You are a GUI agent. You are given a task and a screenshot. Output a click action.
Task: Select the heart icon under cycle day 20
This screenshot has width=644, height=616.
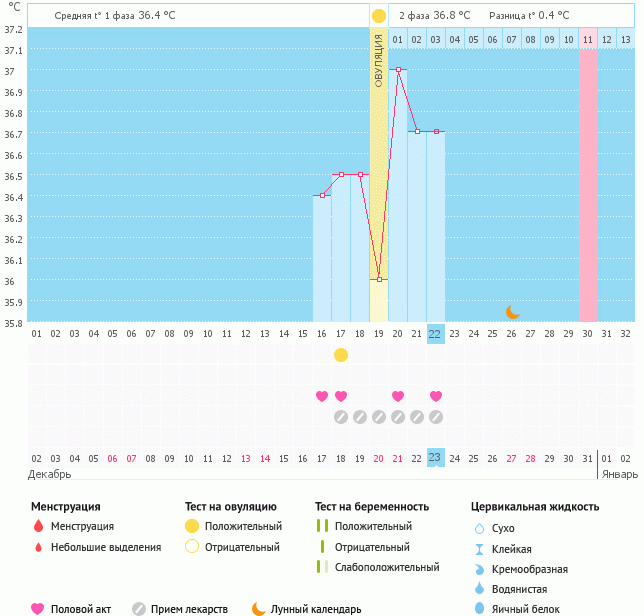click(x=398, y=397)
